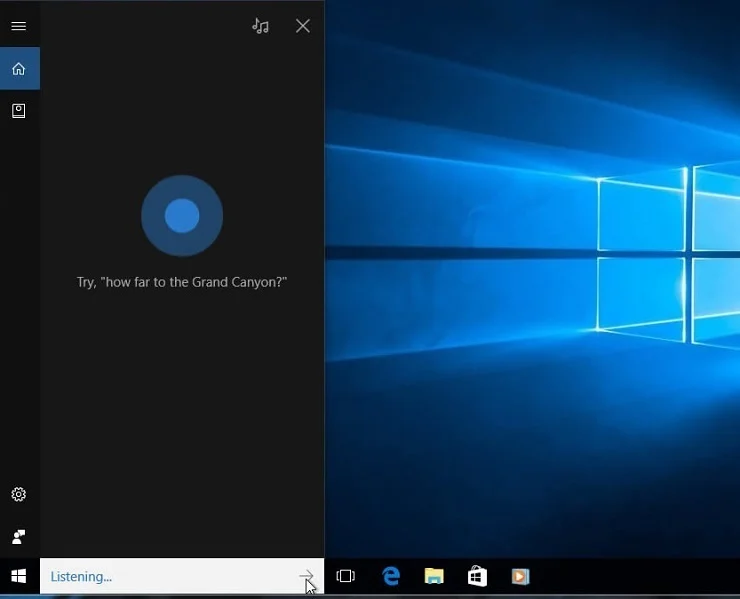Launch the Store from the taskbar
740x599 pixels.
[477, 576]
